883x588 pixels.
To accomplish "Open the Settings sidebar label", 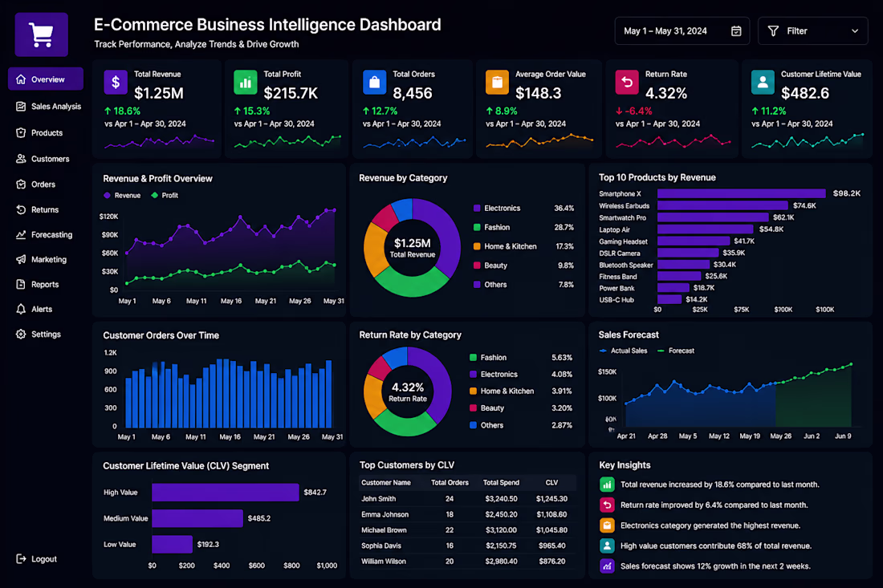I will (47, 335).
